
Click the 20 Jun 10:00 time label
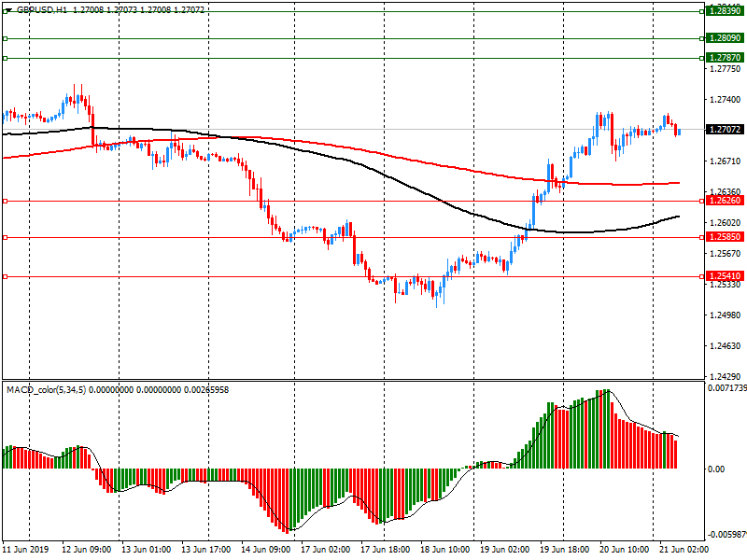pos(624,550)
